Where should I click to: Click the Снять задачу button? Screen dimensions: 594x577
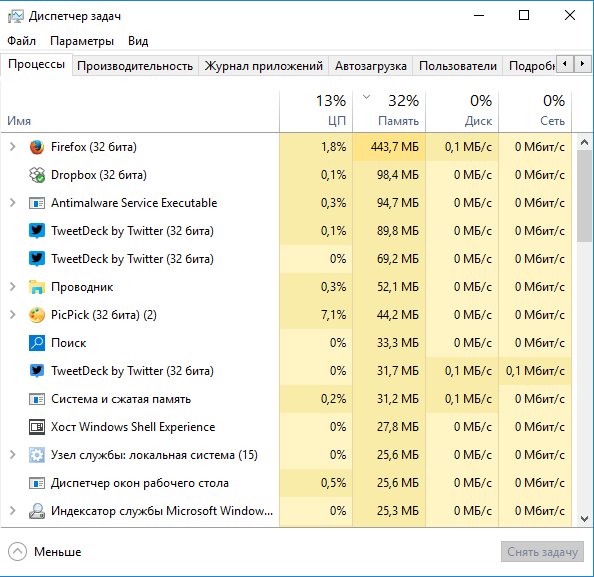point(542,552)
